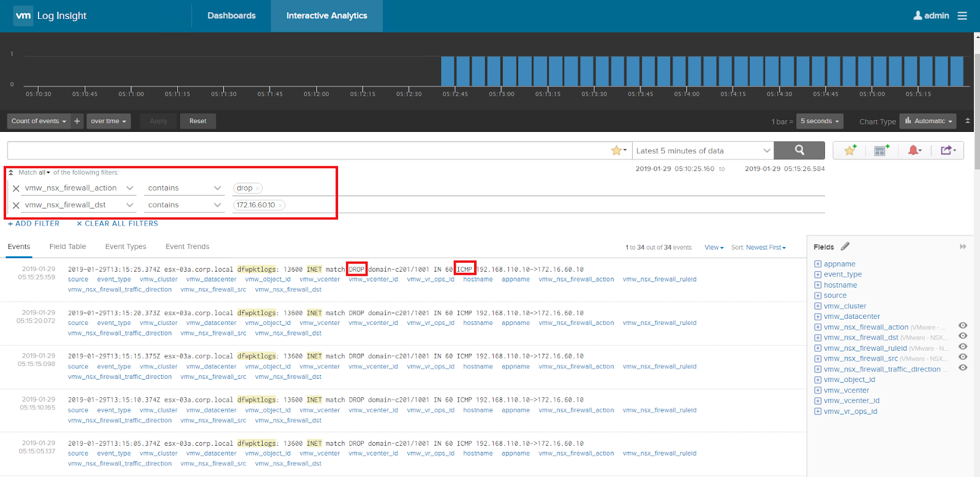Toggle visibility of vmw_nsx_firewall_ruleid field
Screen dimensions: 980x477
pyautogui.click(x=963, y=346)
